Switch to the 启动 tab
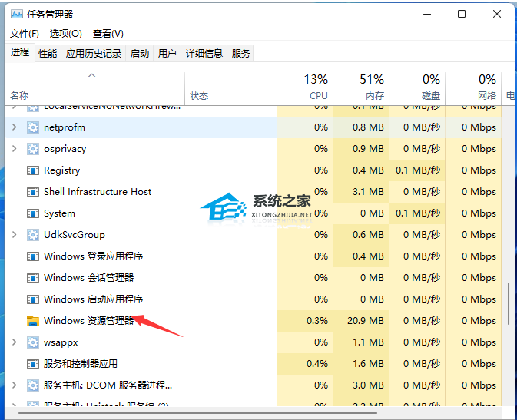 tap(140, 54)
